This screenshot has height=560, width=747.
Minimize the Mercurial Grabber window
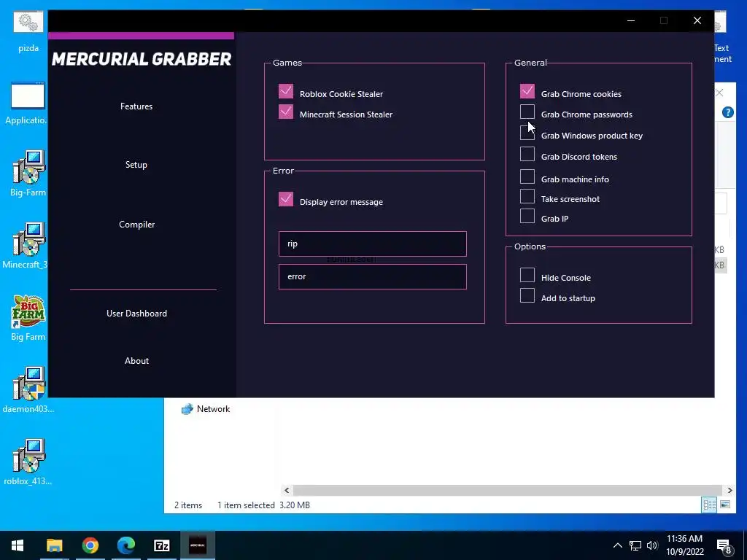(x=631, y=20)
